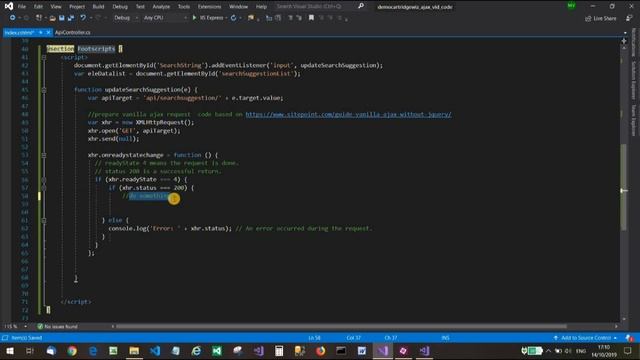Open the Debug menu
Viewport: 640px width, 360px height.
pyautogui.click(x=120, y=7)
